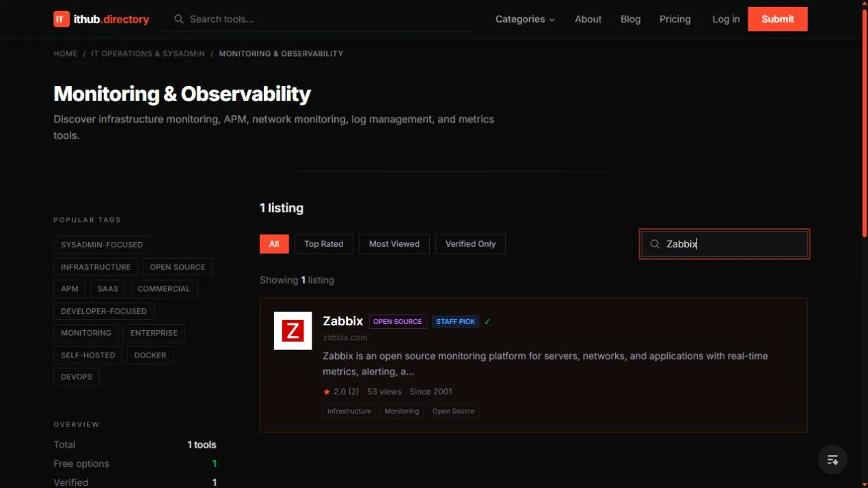Select the SYSADMIN-FOCUSED tag
The height and width of the screenshot is (488, 868).
(x=102, y=245)
